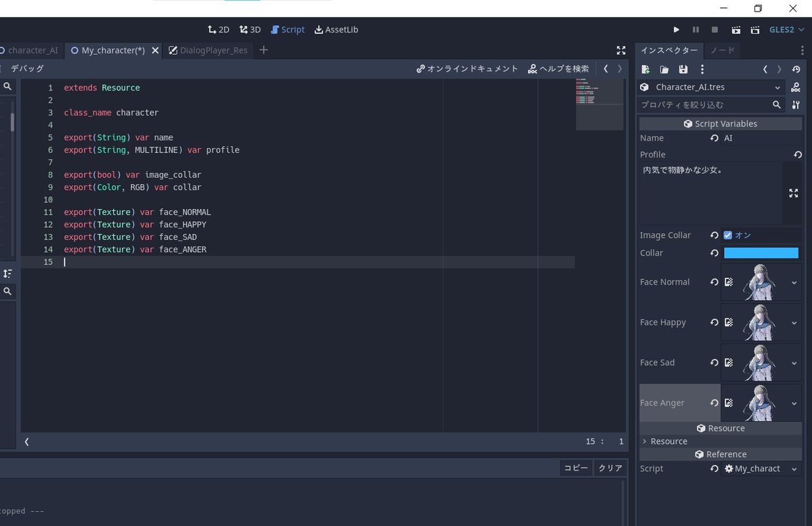
Task: Open the デバッグ menu
Action: [27, 68]
